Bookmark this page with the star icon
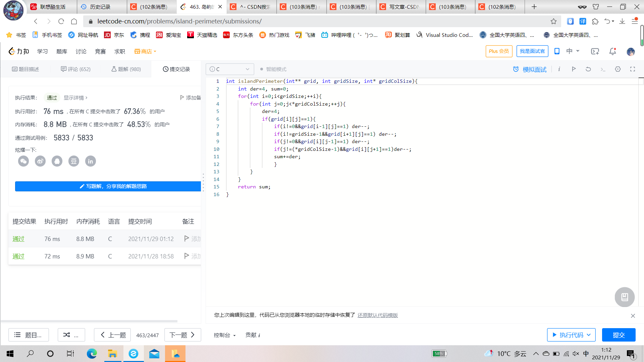 (x=553, y=21)
